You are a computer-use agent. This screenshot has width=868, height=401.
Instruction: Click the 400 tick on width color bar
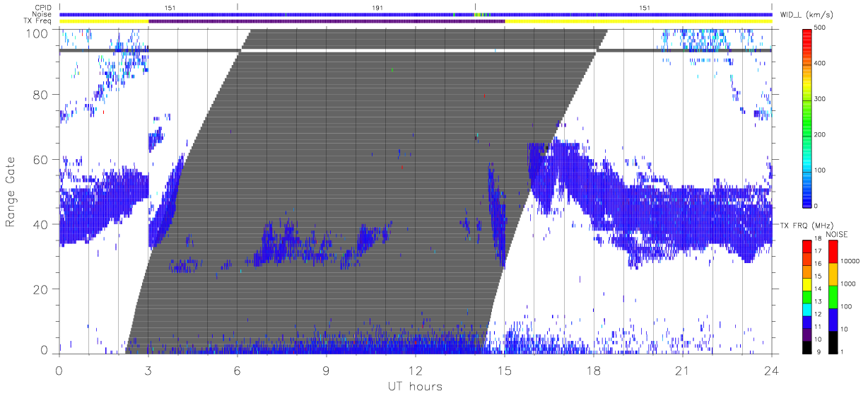819,64
